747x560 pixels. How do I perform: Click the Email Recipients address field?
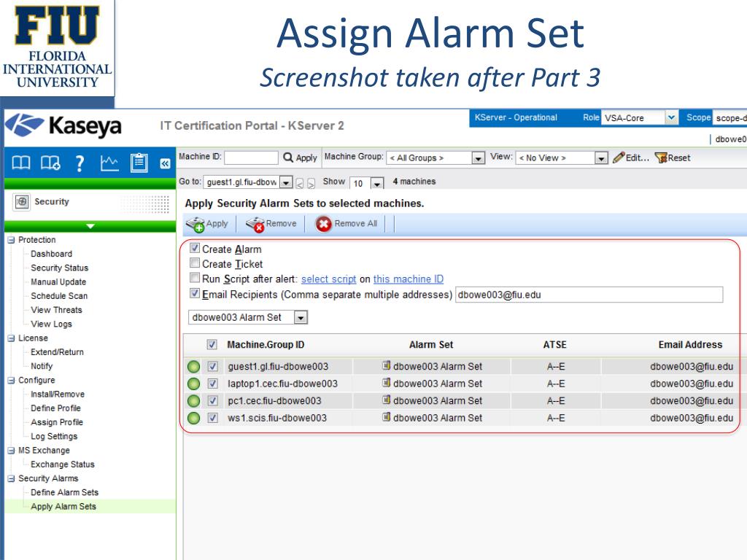tap(589, 295)
